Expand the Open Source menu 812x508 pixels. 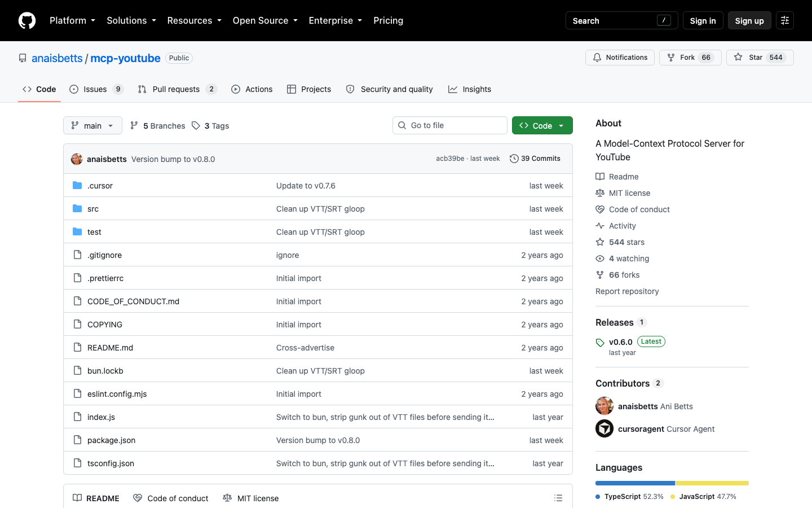tap(265, 20)
